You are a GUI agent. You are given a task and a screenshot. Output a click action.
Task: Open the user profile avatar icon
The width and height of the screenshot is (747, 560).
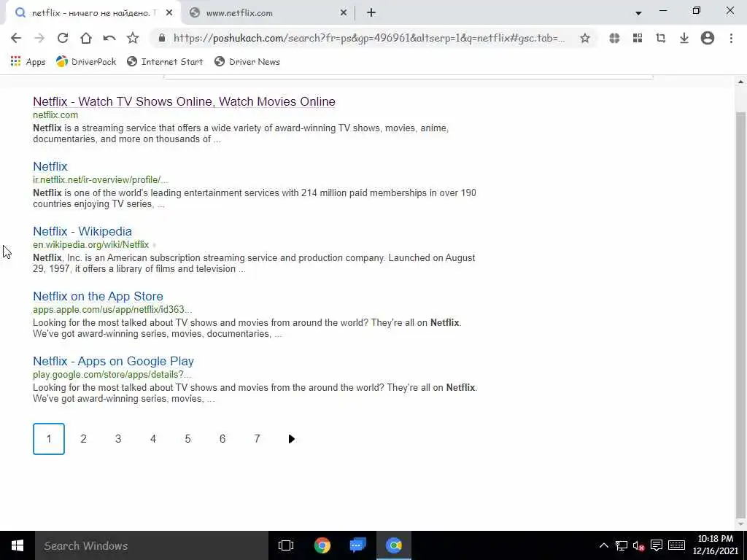coord(708,38)
